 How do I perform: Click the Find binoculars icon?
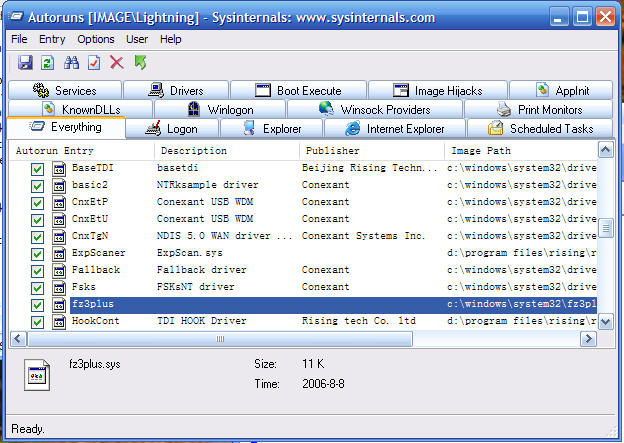coord(71,62)
